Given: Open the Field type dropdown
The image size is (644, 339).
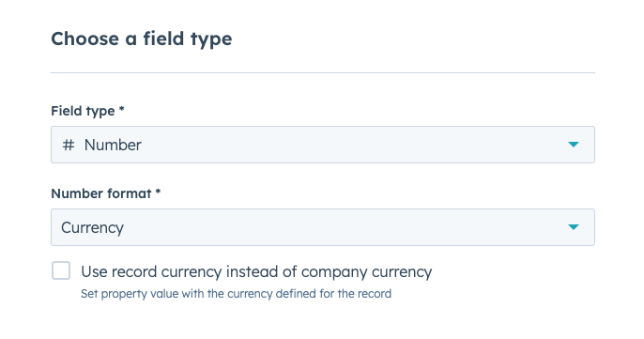Looking at the screenshot, I should pyautogui.click(x=323, y=145).
